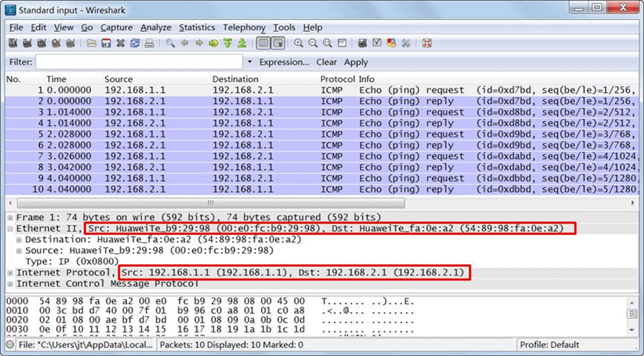Click expert info status bar circle
Image resolution: width=644 pixels, height=356 pixels.
(x=10, y=345)
